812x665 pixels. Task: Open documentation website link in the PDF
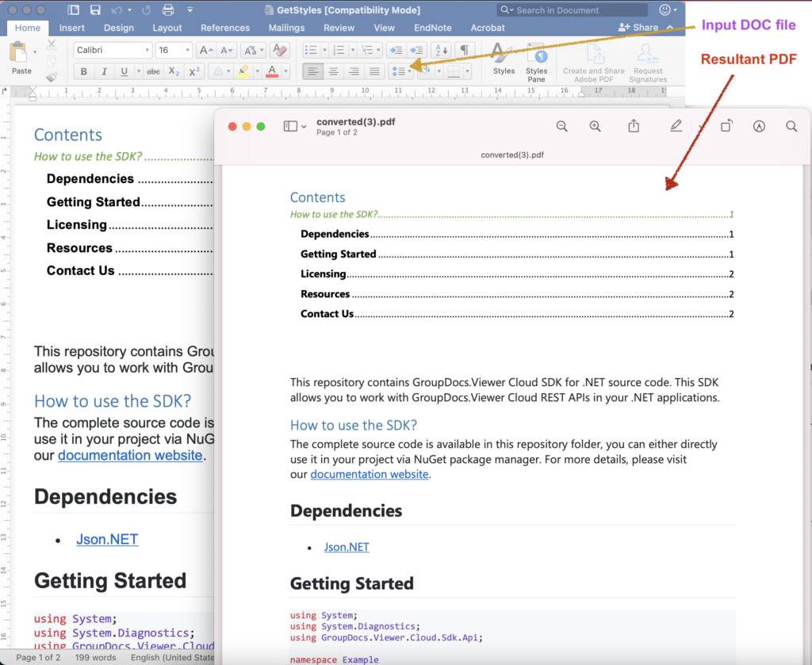tap(370, 474)
